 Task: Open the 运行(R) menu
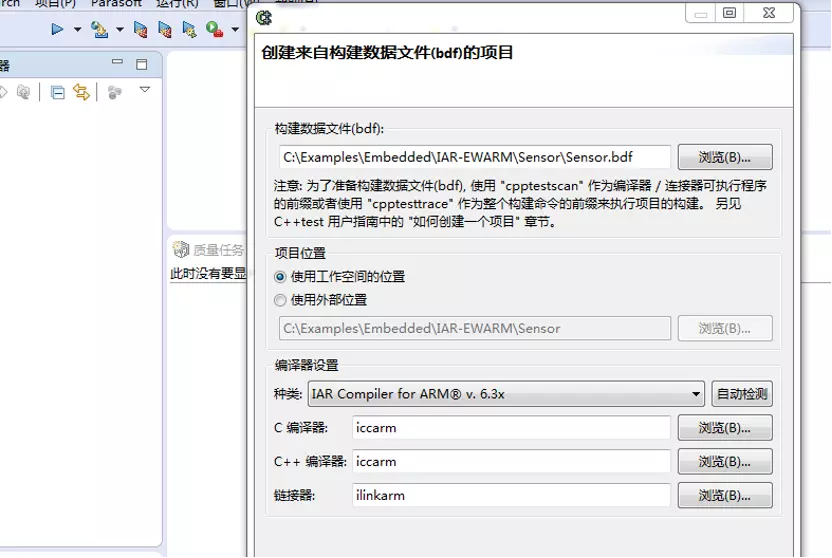177,3
